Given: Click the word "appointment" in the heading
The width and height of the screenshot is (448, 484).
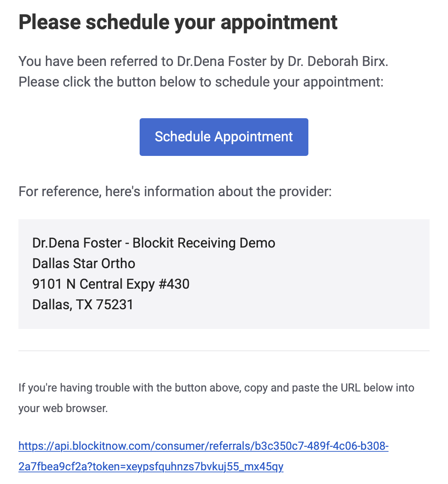Looking at the screenshot, I should [x=279, y=23].
